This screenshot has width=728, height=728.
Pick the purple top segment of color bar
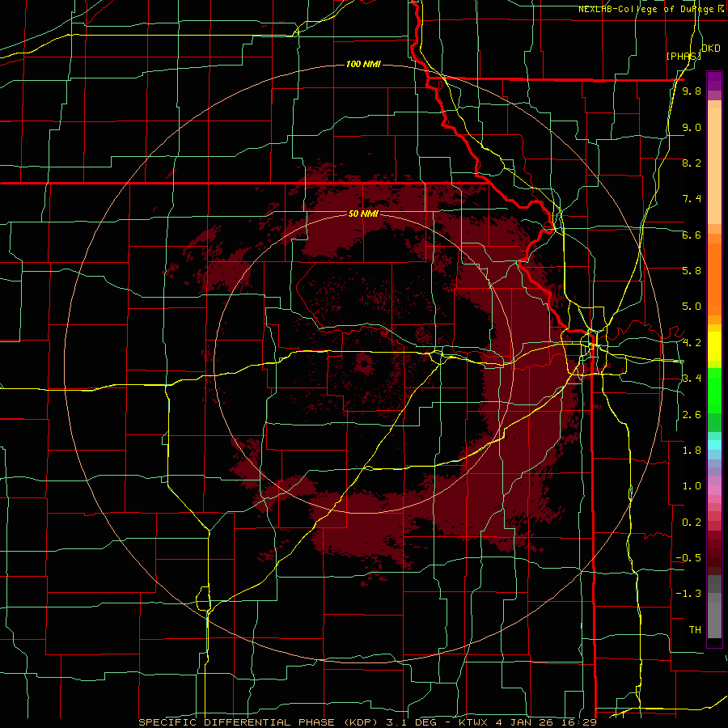tap(714, 81)
